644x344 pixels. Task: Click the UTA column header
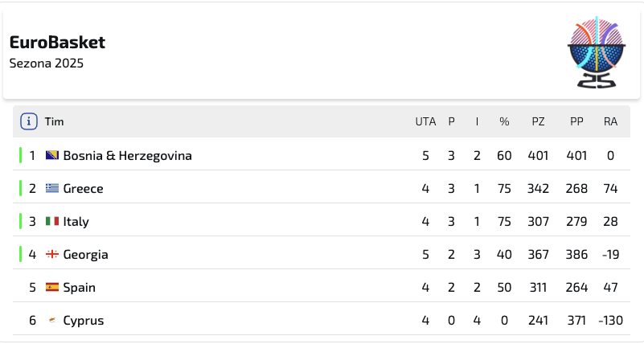click(x=425, y=121)
